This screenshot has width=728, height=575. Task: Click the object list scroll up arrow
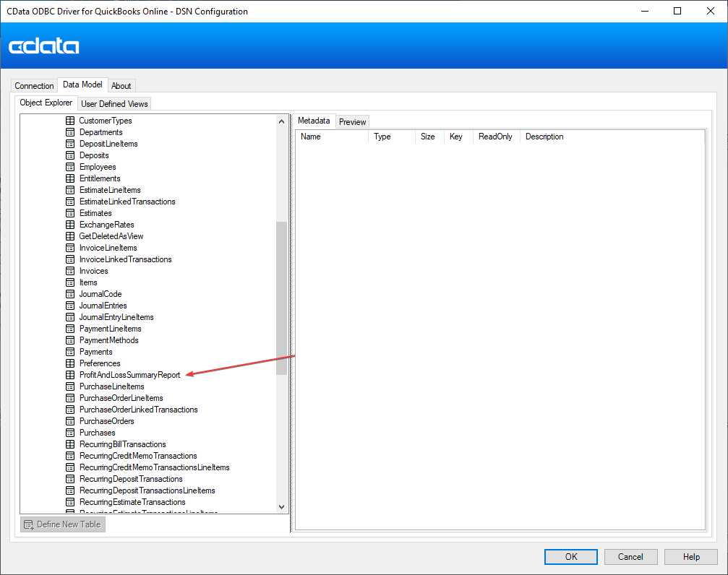point(281,121)
